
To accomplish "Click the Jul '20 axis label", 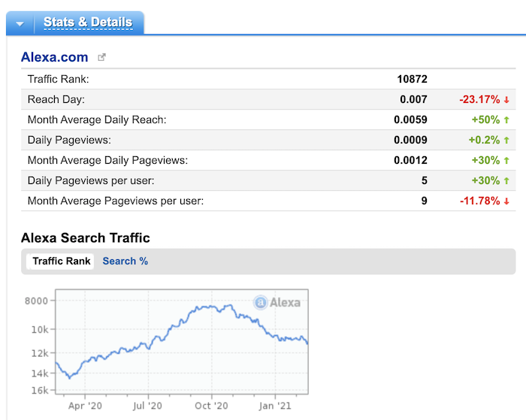I will (x=147, y=406).
